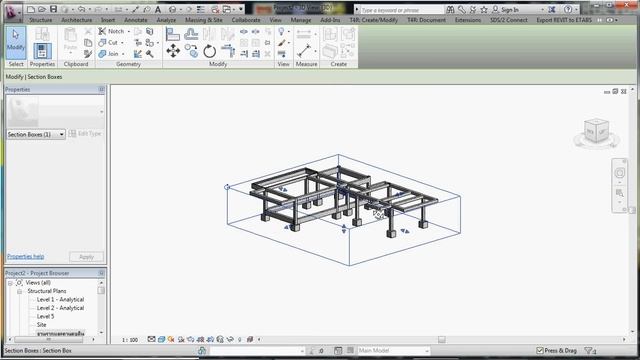
Task: Select the Site view in Project Browser
Action: point(41,325)
